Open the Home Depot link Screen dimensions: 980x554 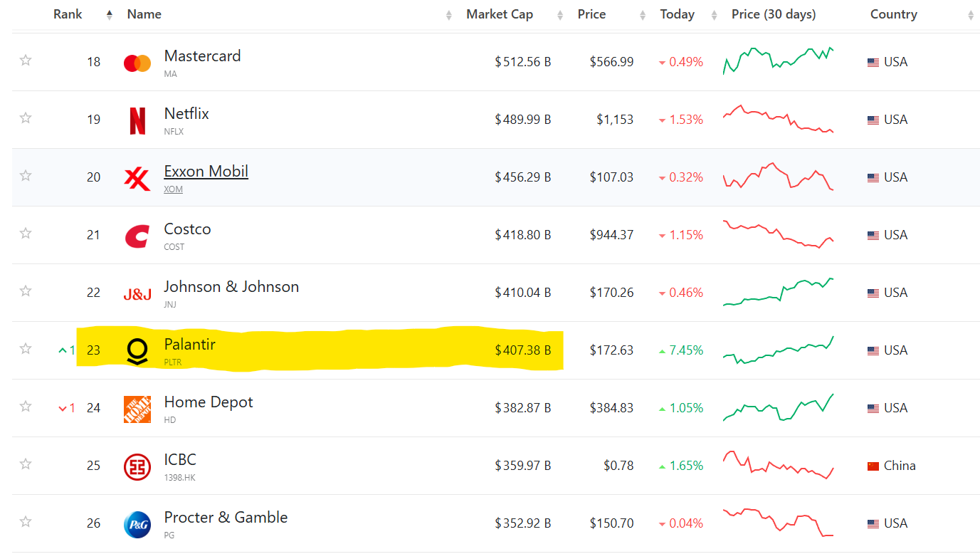tap(209, 402)
